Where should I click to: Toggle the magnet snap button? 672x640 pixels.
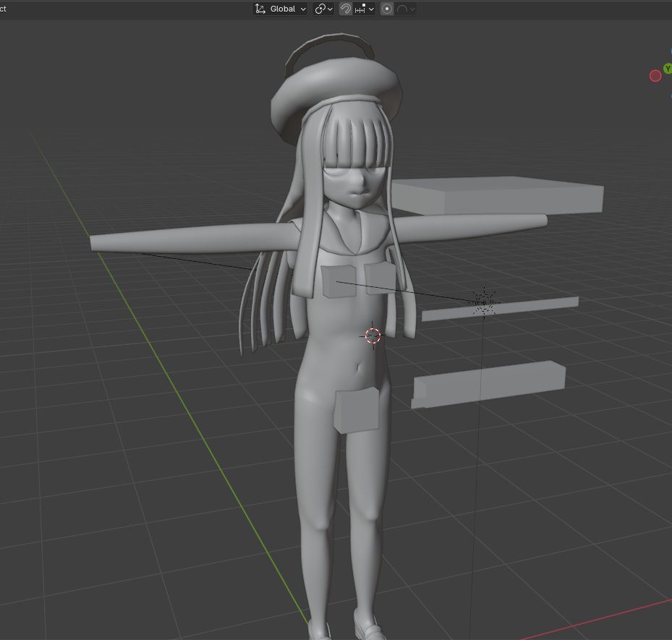[x=346, y=9]
